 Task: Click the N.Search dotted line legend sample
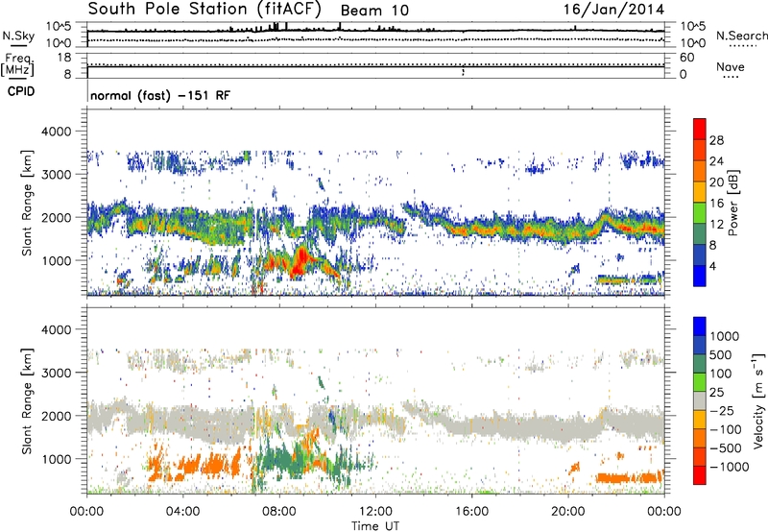click(x=743, y=46)
